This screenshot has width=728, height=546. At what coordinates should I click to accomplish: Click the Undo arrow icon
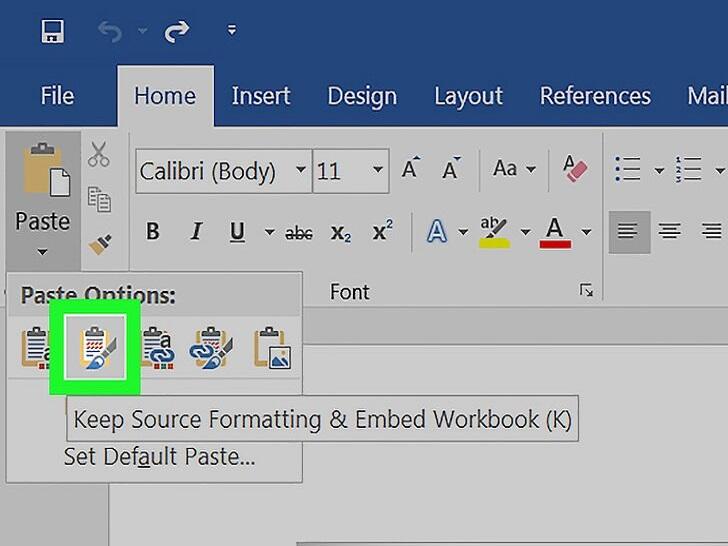110,32
